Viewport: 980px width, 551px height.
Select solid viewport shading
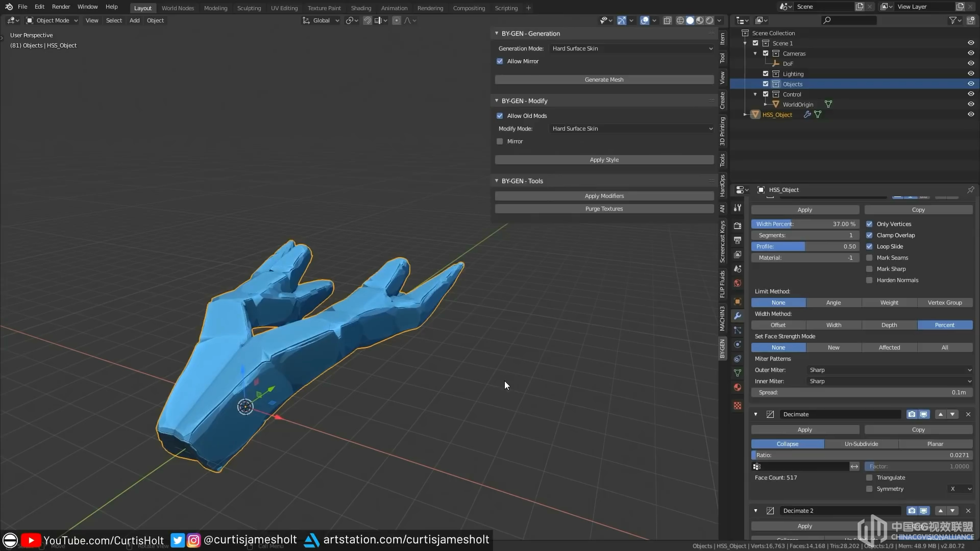(690, 20)
